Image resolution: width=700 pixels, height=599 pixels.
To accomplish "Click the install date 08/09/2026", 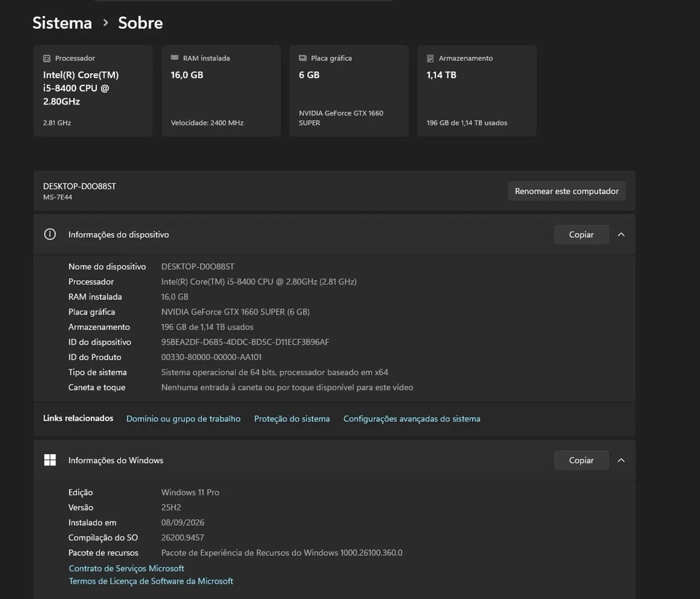I will (x=183, y=522).
